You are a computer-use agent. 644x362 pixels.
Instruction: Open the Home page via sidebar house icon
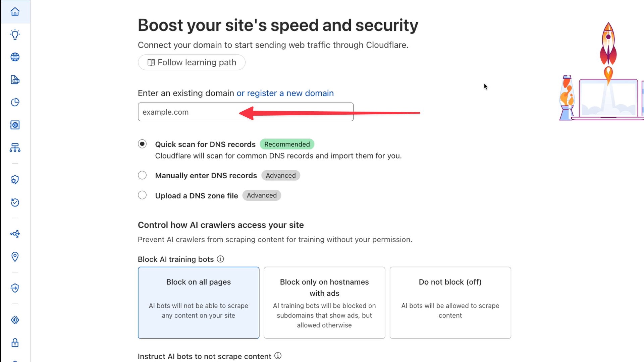(x=15, y=12)
